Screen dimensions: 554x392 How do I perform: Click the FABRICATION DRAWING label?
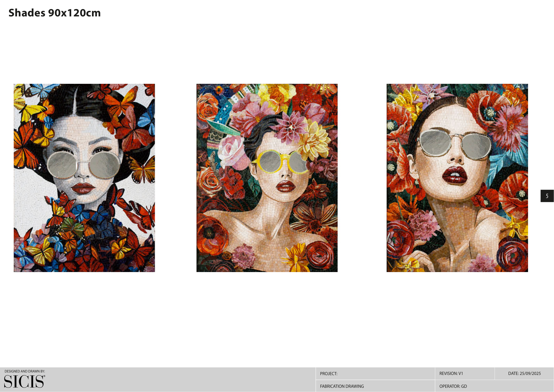342,386
